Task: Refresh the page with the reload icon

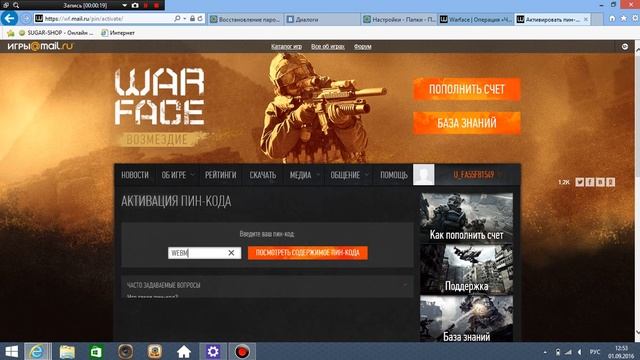Action: (x=200, y=19)
